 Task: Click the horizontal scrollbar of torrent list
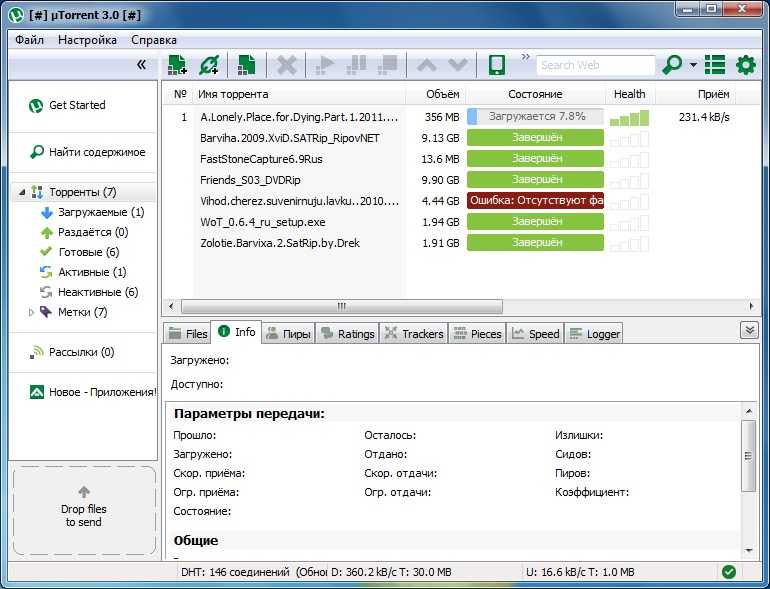coord(342,306)
